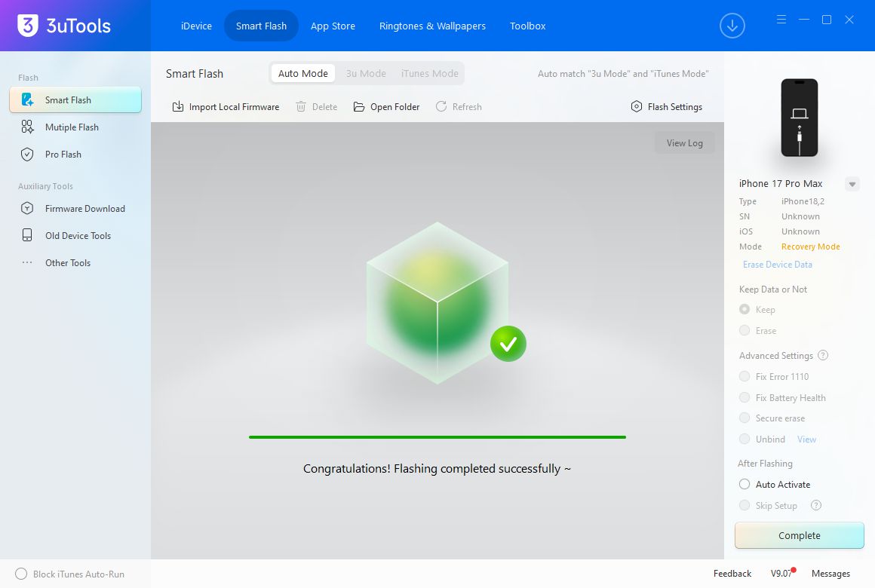Select 3u Mode flash mode
The width and height of the screenshot is (875, 588).
tap(366, 74)
